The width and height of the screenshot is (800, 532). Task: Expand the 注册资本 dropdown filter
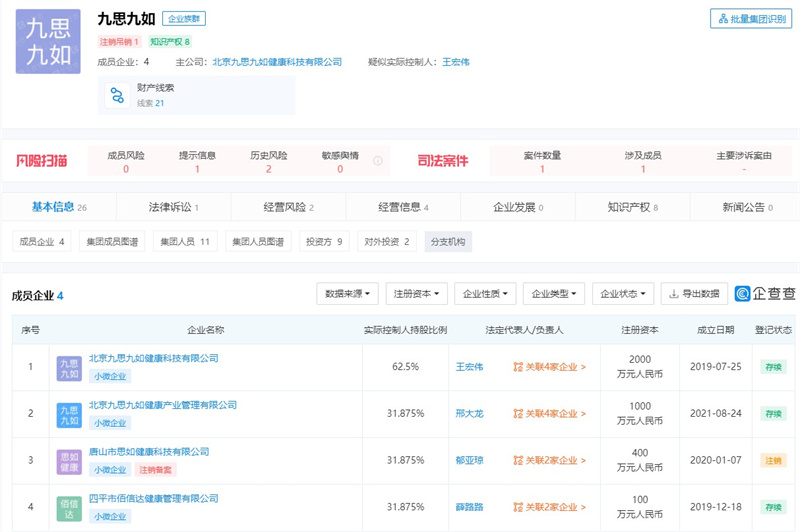416,294
